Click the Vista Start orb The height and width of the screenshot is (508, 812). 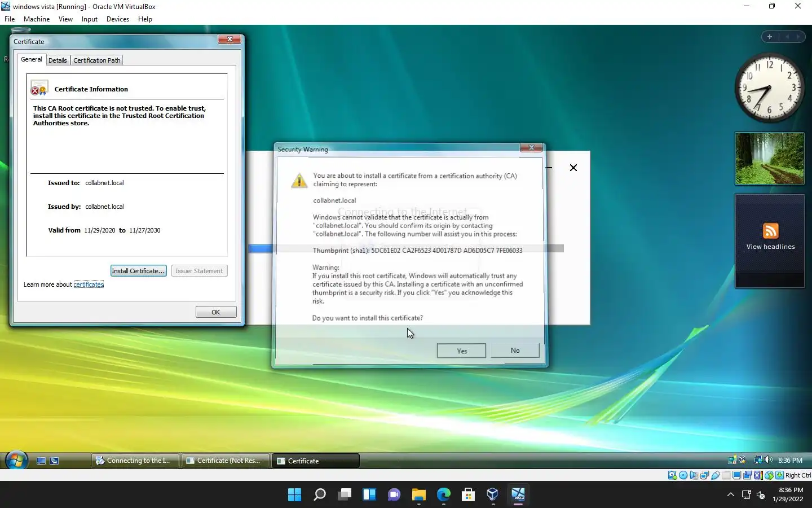[16, 461]
